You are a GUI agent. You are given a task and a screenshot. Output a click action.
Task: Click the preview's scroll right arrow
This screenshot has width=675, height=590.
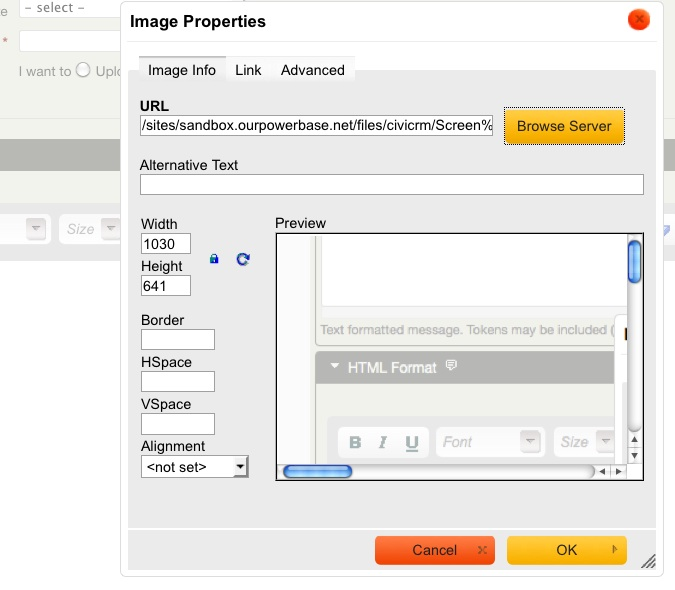point(618,471)
